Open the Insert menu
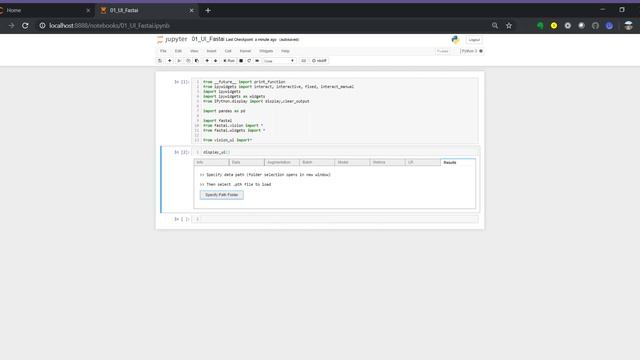 tap(211, 51)
